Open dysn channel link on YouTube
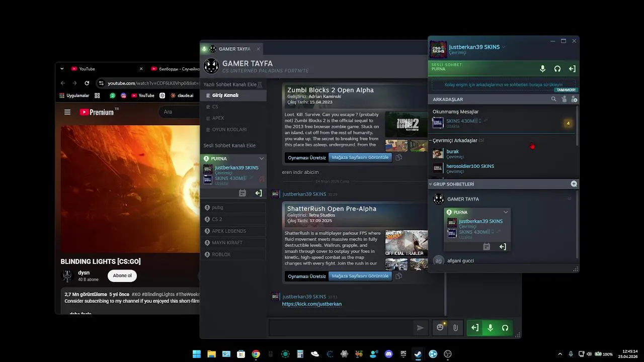The image size is (644, 362). coord(84,273)
